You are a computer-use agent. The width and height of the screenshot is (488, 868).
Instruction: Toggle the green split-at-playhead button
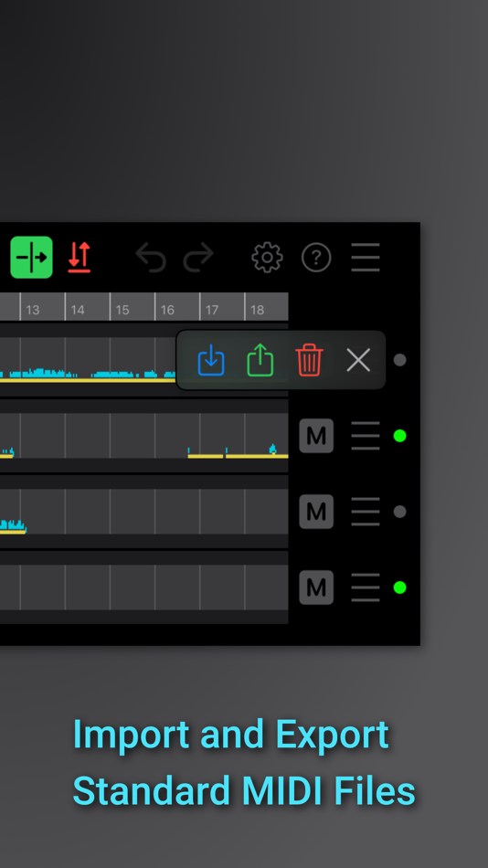pos(32,258)
